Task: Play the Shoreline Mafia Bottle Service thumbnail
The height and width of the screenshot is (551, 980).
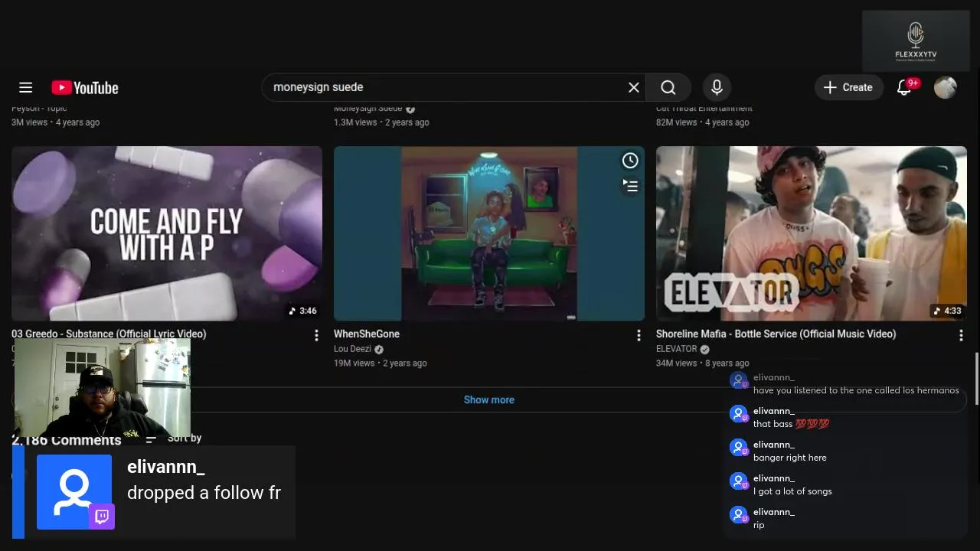Action: (812, 233)
